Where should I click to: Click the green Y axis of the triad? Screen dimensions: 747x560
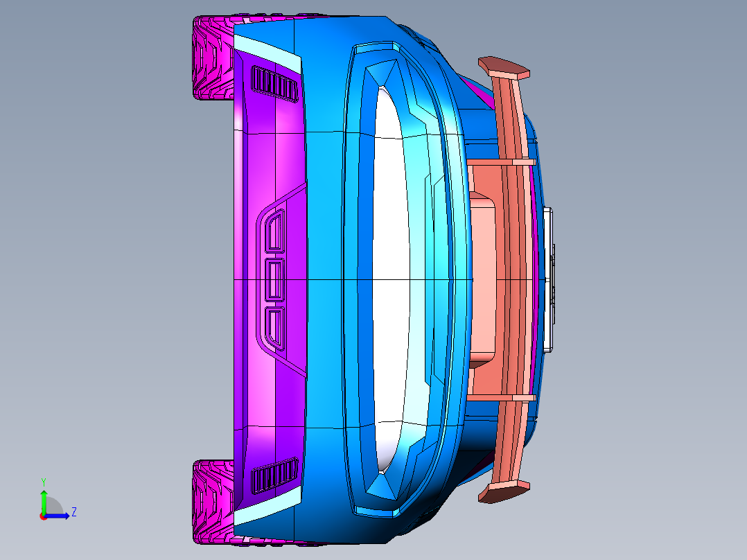point(44,502)
